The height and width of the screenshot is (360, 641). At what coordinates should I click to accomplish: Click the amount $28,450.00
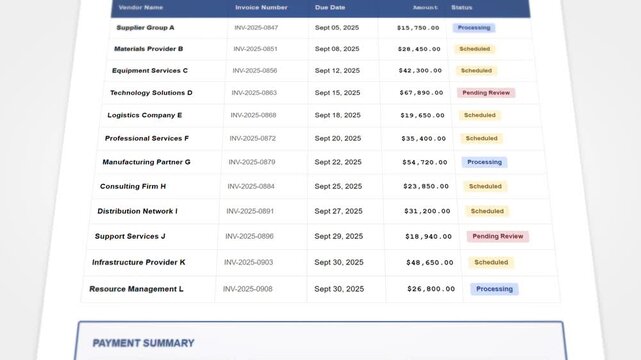[419, 49]
